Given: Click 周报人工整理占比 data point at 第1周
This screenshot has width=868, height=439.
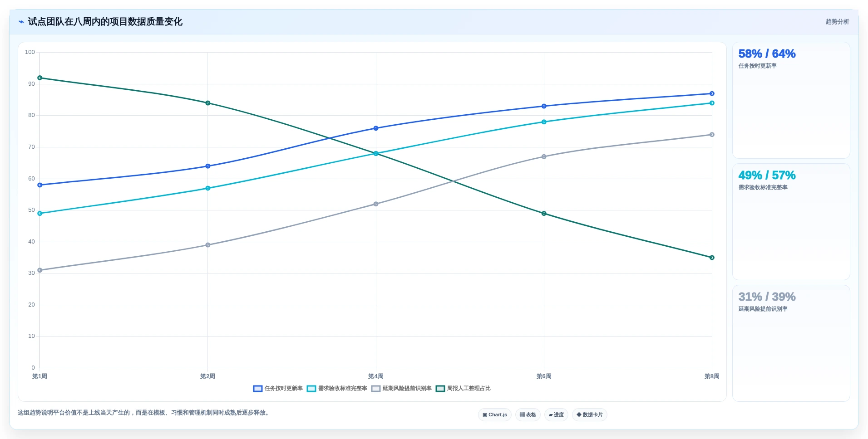Looking at the screenshot, I should [40, 78].
